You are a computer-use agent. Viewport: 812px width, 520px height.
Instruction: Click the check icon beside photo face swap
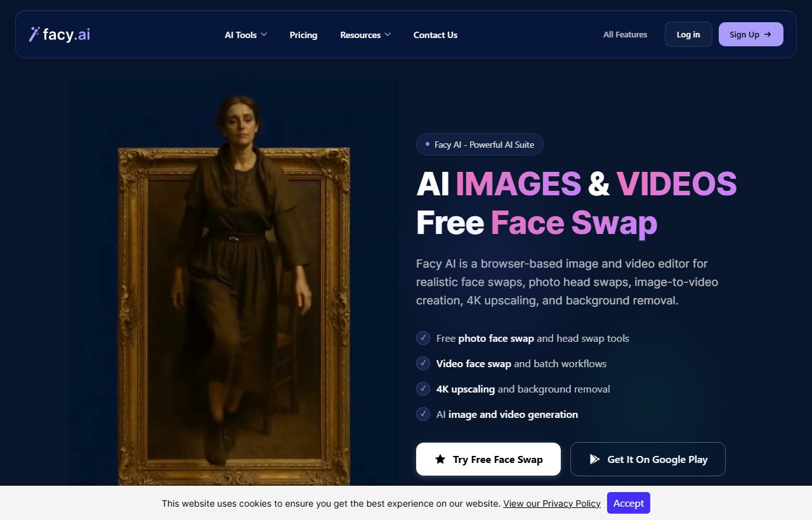423,338
